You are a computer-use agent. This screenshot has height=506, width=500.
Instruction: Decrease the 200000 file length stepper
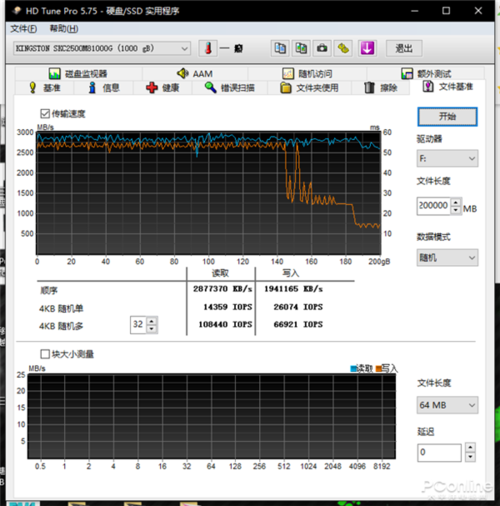pos(456,210)
